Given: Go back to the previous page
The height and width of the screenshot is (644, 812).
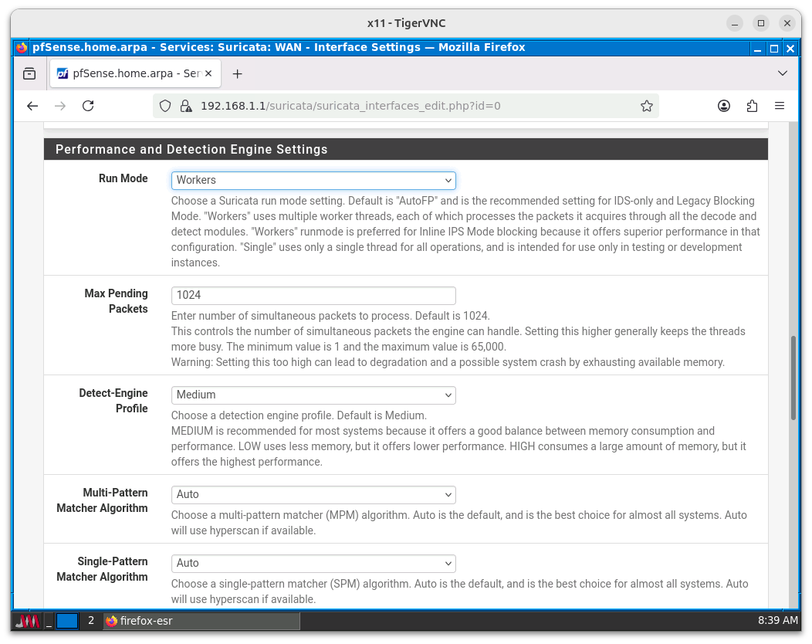Looking at the screenshot, I should pos(32,107).
